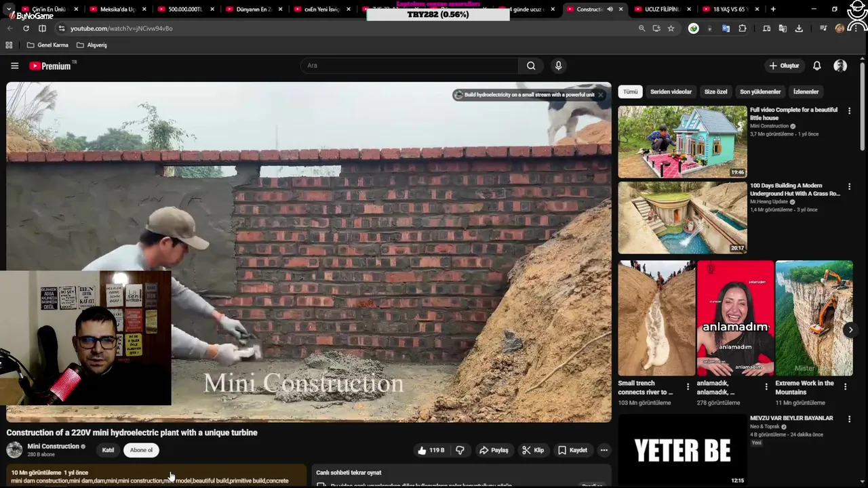
Task: Open options for 'Full video Complete' recommendation
Action: [x=849, y=110]
